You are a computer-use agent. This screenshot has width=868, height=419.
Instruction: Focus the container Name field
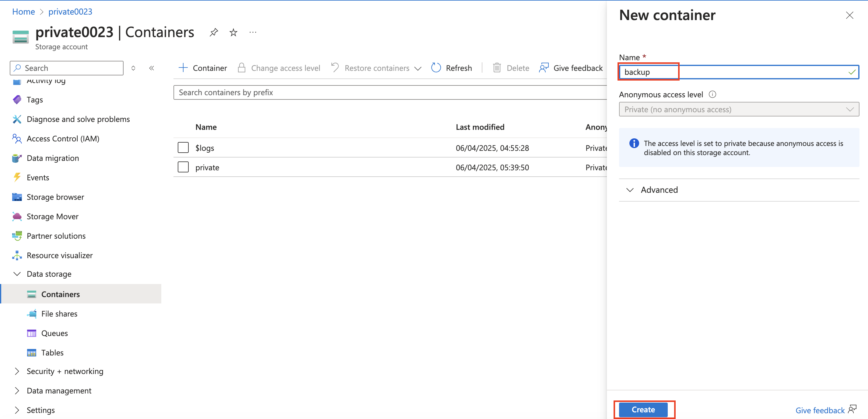pyautogui.click(x=739, y=72)
